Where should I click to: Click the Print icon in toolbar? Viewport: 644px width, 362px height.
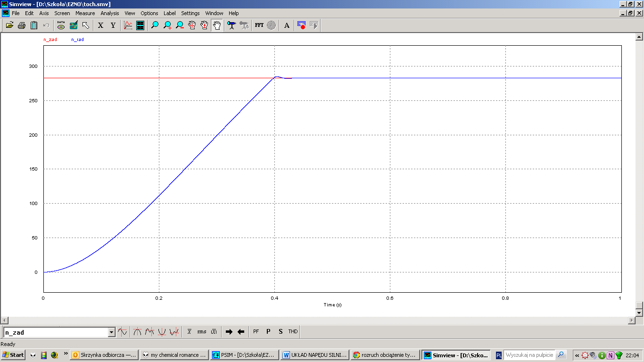[x=21, y=25]
